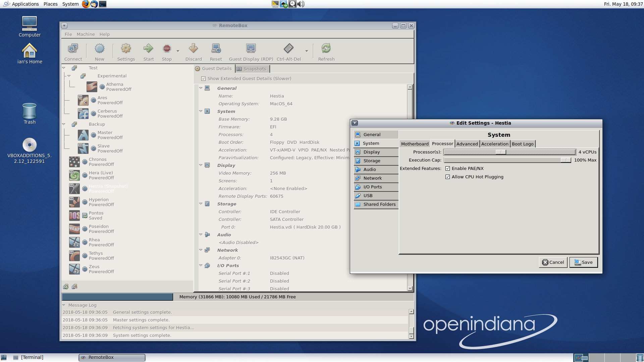Viewport: 644px width, 362px height.
Task: Open Guest Display (RDP) from toolbar
Action: [251, 49]
